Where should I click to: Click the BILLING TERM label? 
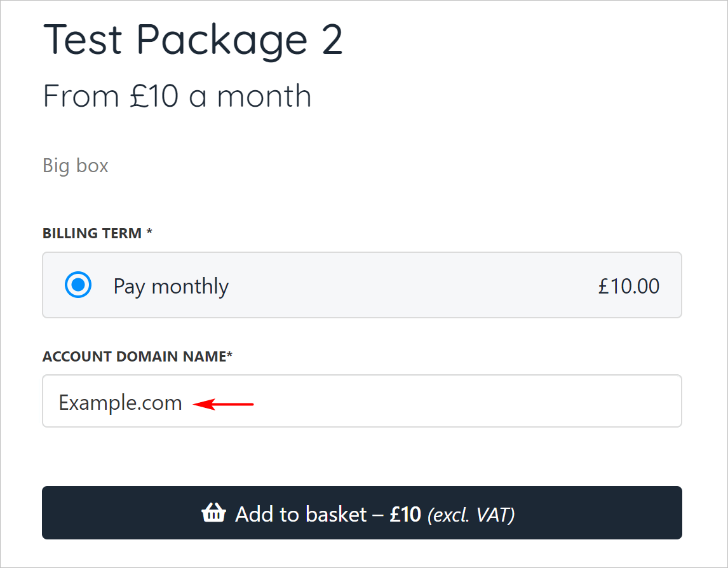(x=92, y=233)
